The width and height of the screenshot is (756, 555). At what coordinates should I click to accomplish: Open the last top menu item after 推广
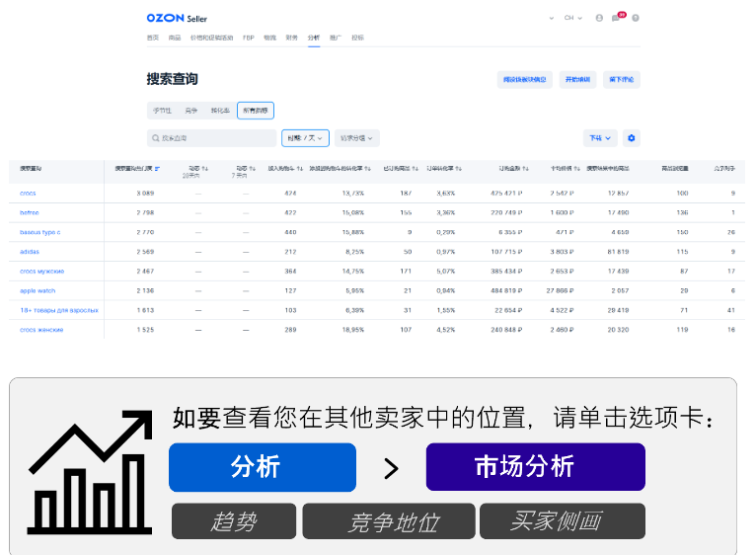357,38
